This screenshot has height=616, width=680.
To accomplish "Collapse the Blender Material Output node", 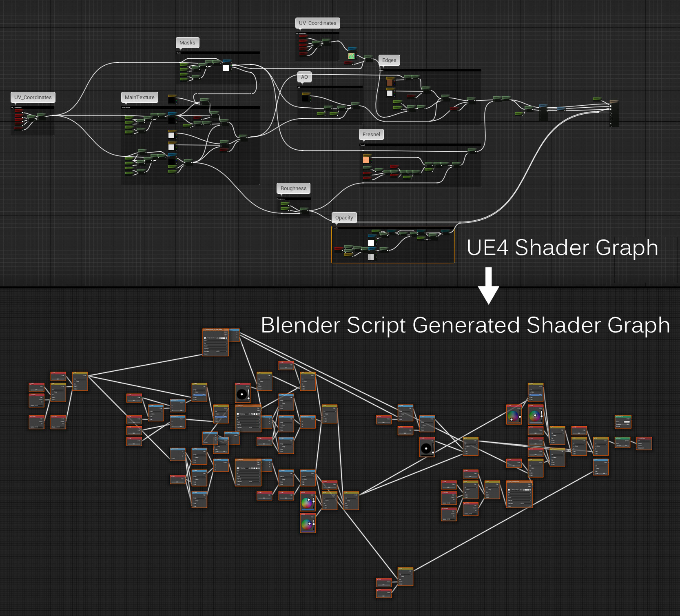I will pyautogui.click(x=639, y=439).
